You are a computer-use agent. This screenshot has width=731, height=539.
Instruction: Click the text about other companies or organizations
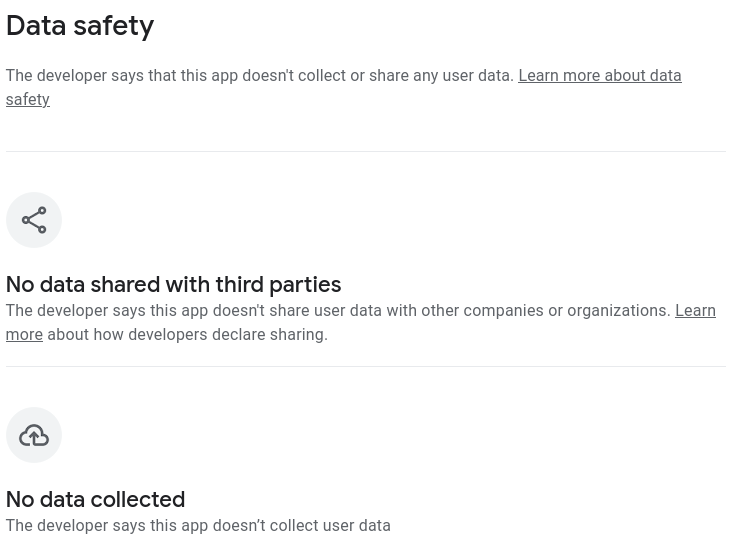point(338,311)
